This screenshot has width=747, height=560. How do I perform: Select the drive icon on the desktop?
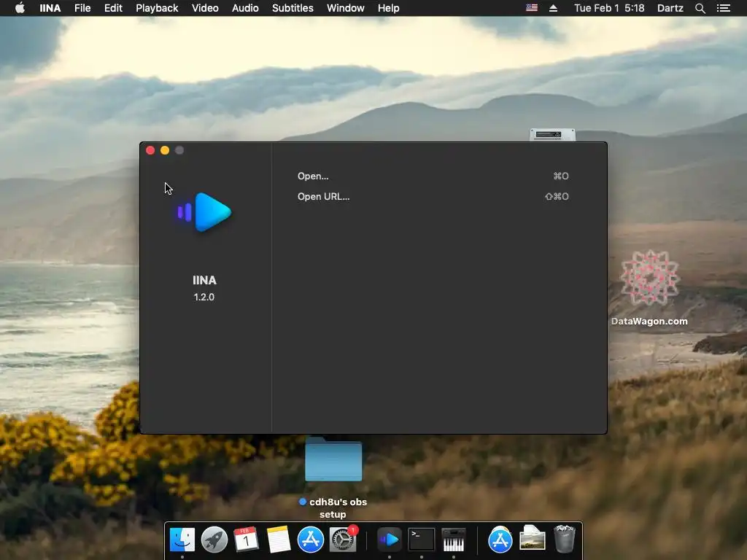552,135
